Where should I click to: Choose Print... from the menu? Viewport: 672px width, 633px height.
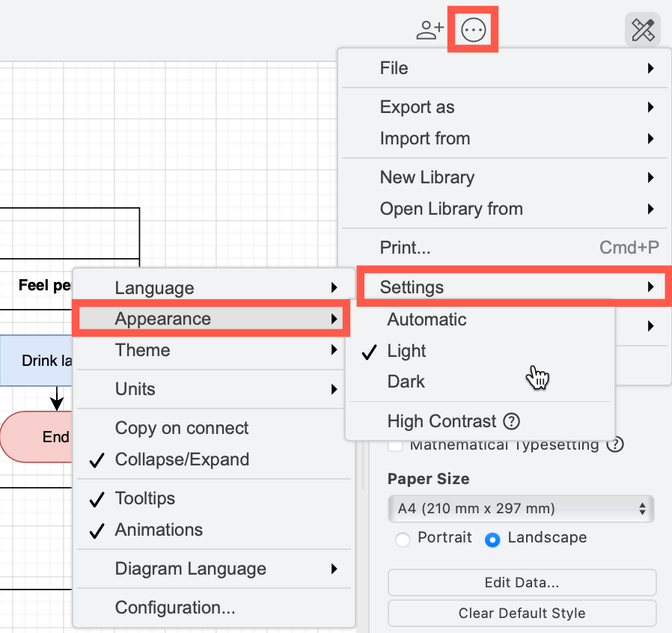(405, 248)
